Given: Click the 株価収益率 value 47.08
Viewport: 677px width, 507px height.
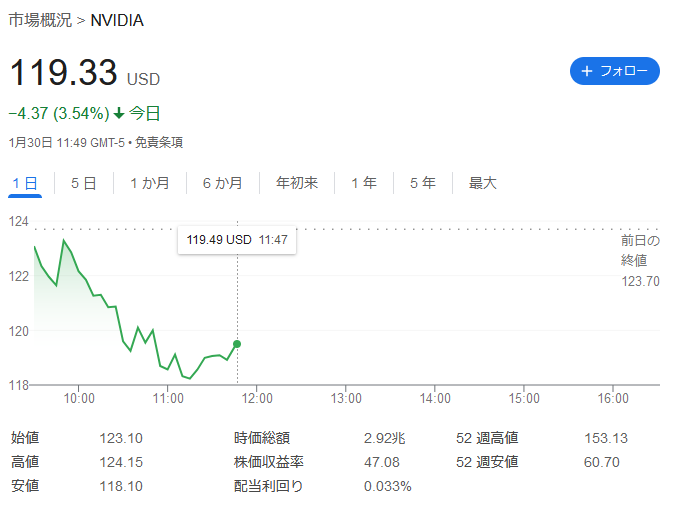Looking at the screenshot, I should pyautogui.click(x=382, y=462).
